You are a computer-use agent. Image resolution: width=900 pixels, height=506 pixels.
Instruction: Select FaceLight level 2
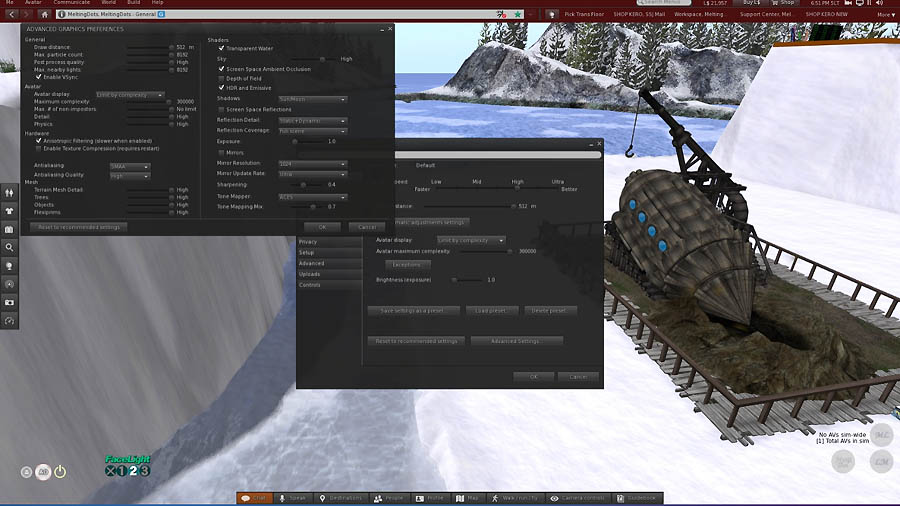pos(133,471)
